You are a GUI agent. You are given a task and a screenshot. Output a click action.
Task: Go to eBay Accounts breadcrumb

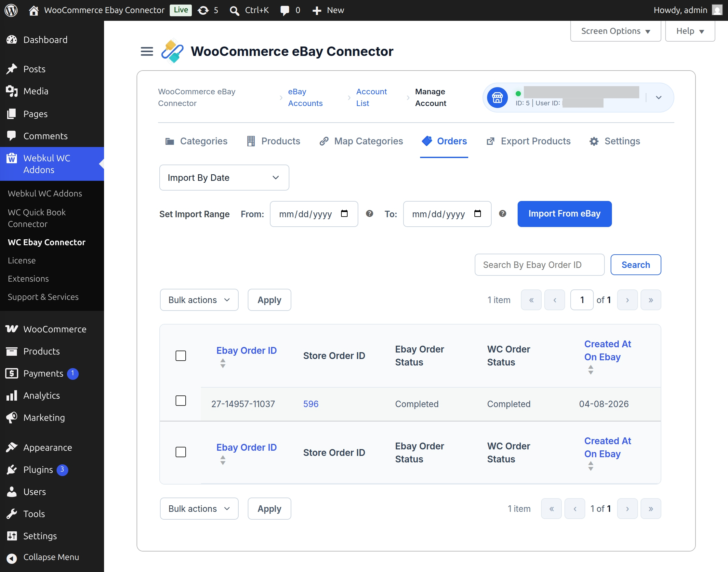(x=305, y=98)
